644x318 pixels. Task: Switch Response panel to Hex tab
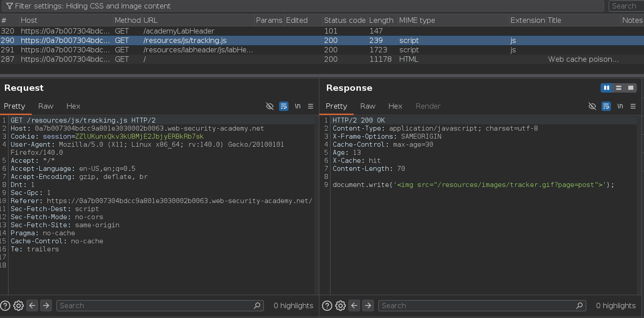[395, 106]
